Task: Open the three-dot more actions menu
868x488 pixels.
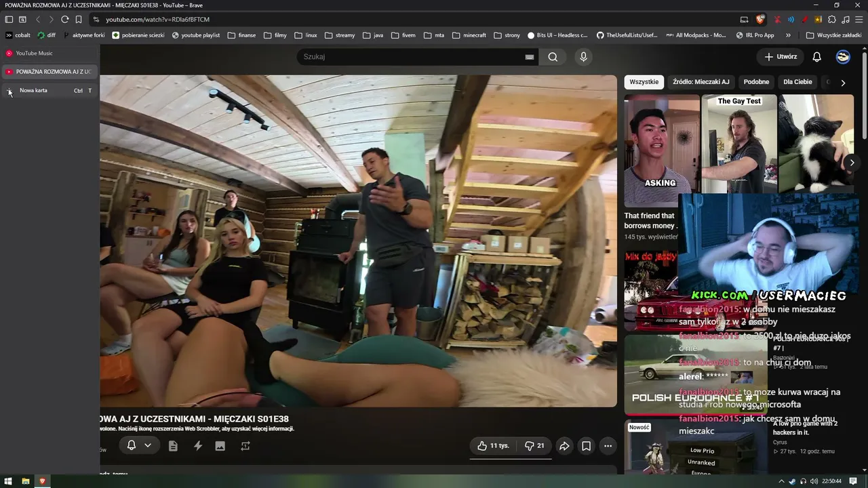Action: [x=608, y=446]
